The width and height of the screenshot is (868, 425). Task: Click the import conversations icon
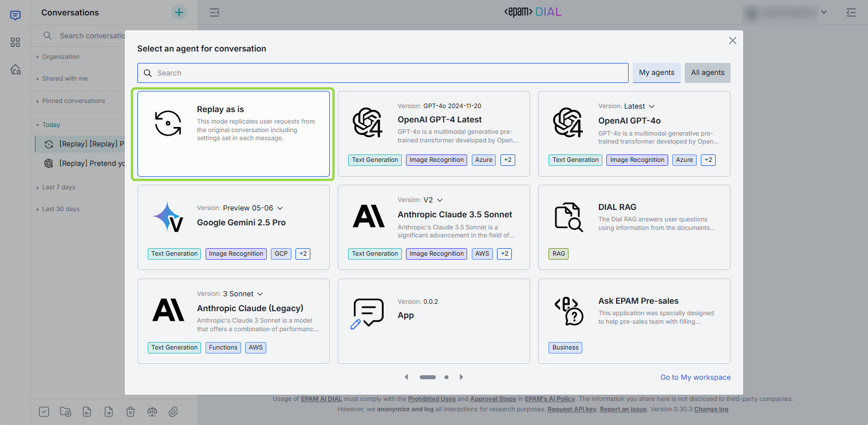click(87, 411)
